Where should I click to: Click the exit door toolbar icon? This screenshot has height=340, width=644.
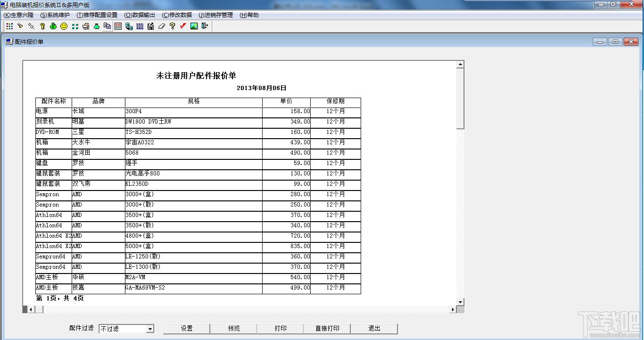[x=205, y=26]
